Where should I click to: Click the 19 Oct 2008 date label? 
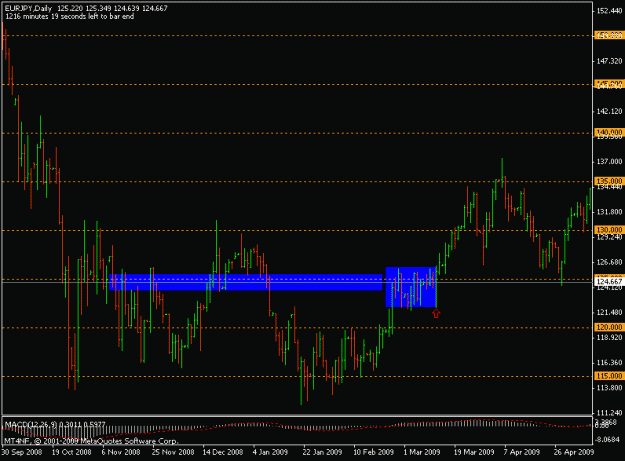pyautogui.click(x=71, y=452)
